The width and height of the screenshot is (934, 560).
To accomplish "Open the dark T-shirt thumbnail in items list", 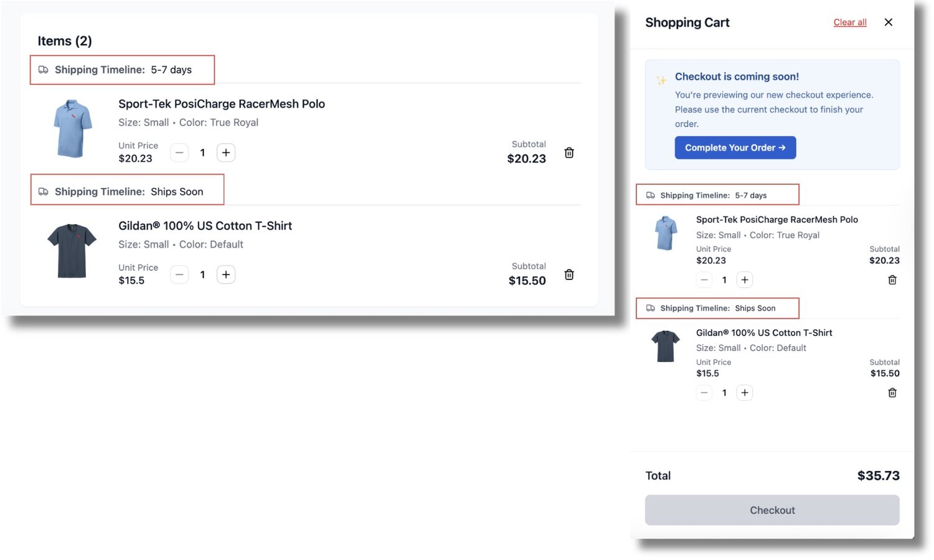I will [72, 250].
